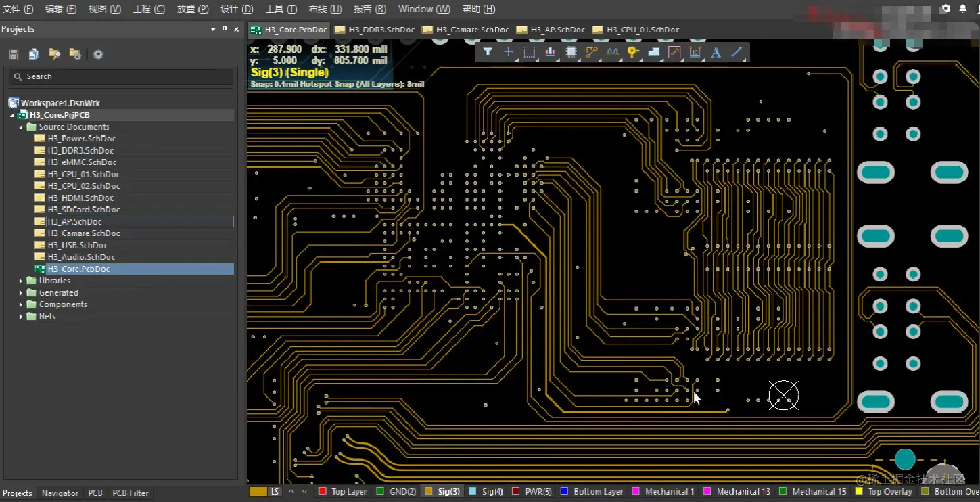Open the 编辑 (E) menu
Image resolution: width=980 pixels, height=502 pixels.
[61, 9]
